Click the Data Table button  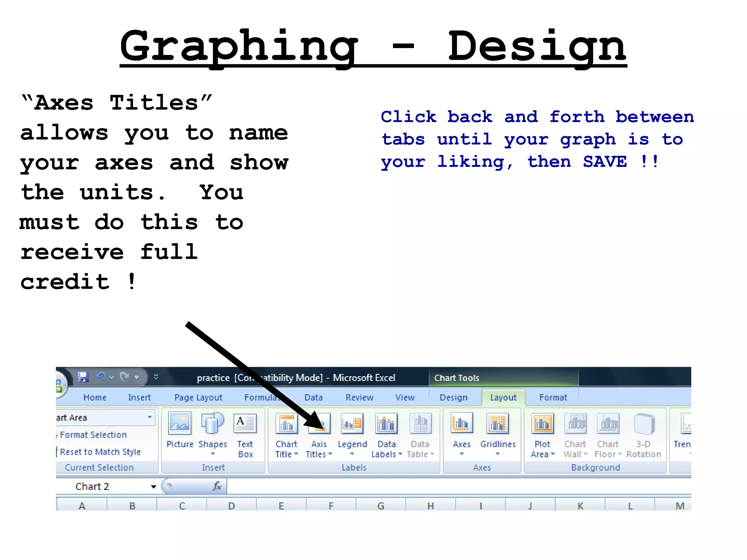(x=420, y=435)
